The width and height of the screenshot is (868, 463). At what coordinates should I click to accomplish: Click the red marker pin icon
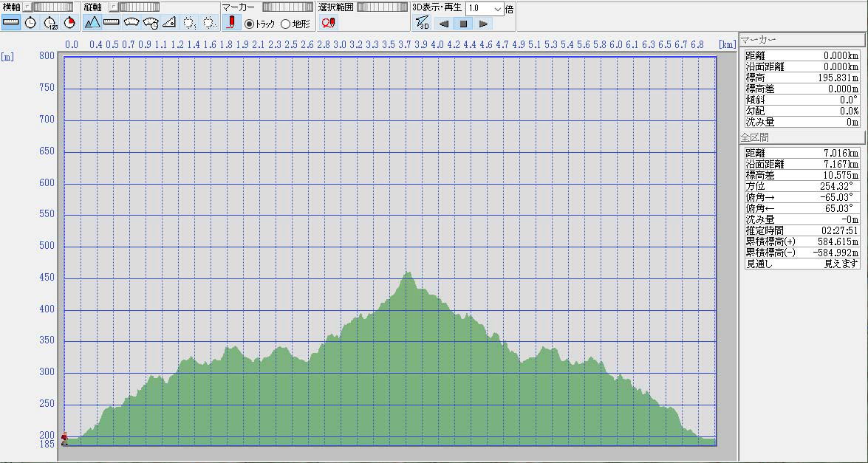(x=230, y=22)
